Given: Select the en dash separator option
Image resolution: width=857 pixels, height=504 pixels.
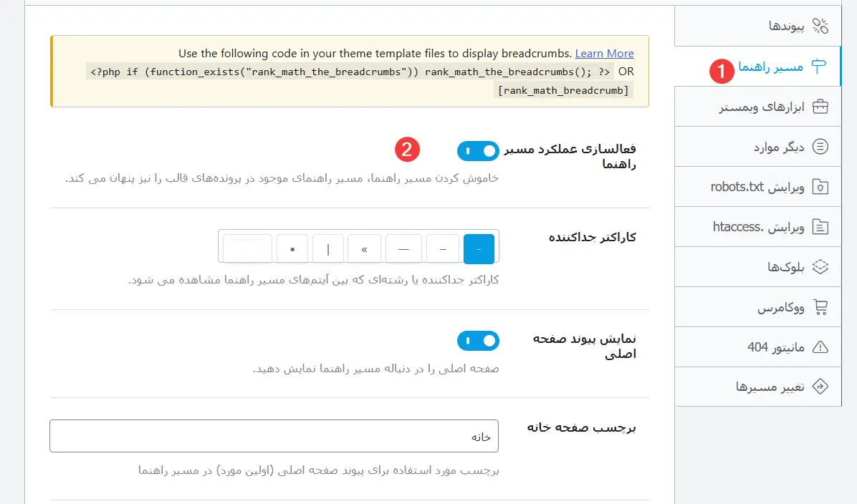Looking at the screenshot, I should click(x=444, y=249).
